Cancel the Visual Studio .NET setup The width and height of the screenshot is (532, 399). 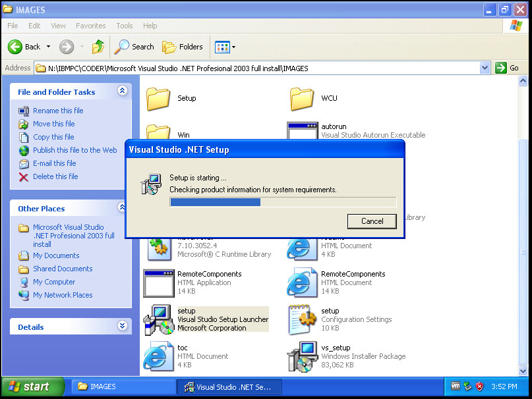pyautogui.click(x=372, y=221)
